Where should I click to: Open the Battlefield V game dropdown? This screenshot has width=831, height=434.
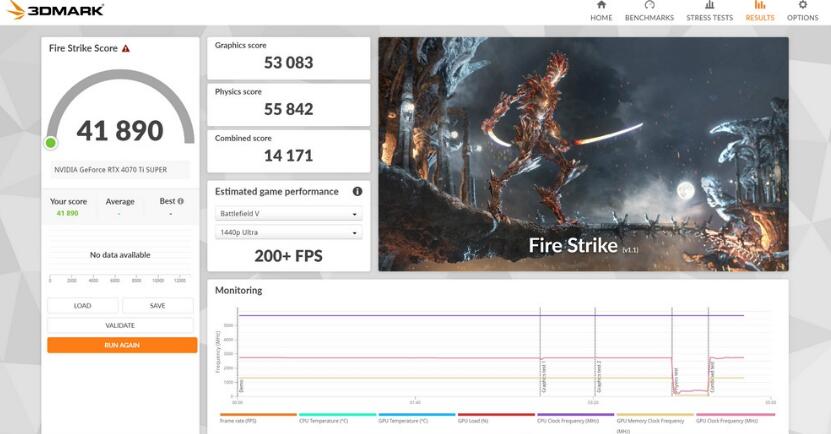(x=288, y=214)
